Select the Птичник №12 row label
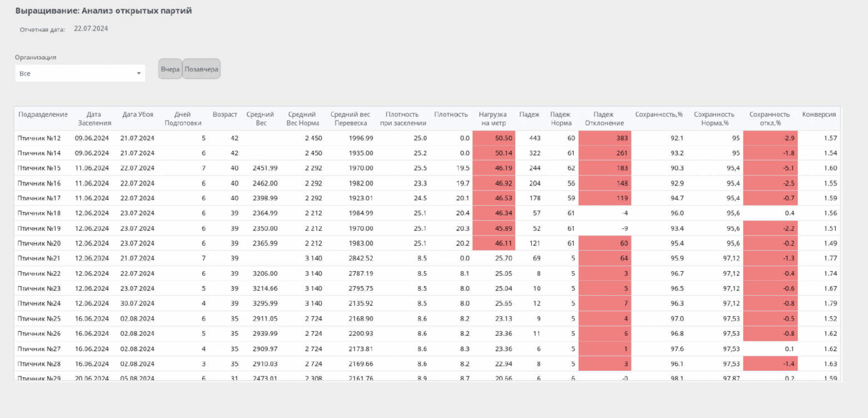 point(40,138)
